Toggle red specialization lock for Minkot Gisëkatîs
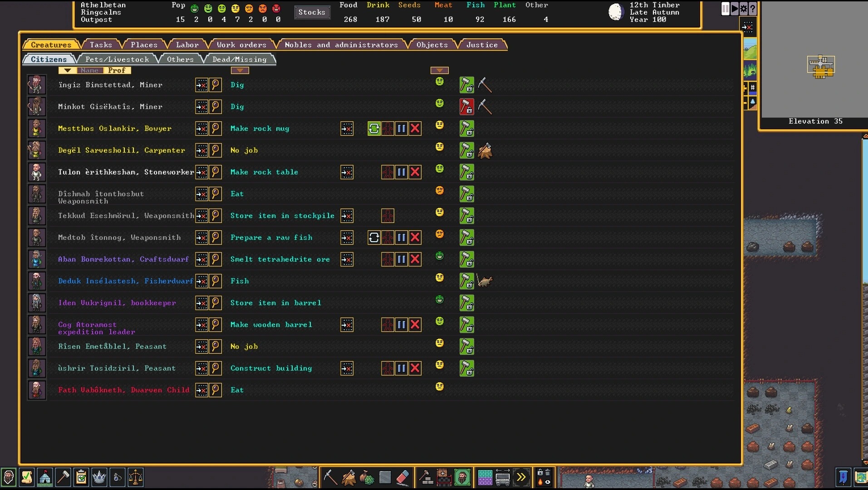 point(466,107)
